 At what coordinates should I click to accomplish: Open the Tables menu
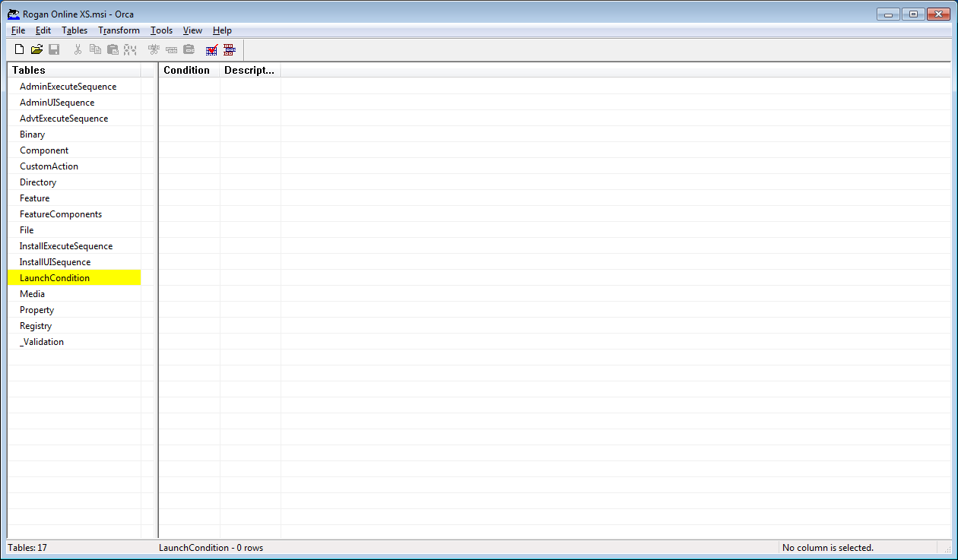[x=75, y=30]
